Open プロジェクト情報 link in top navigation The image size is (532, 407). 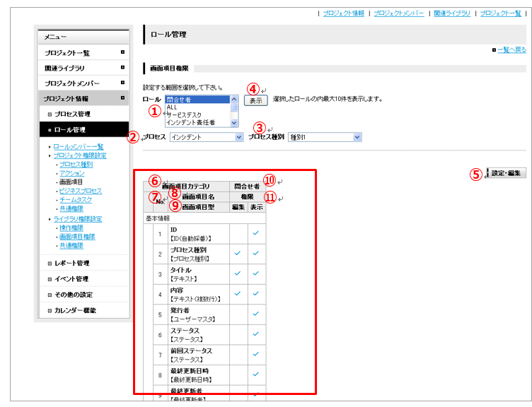point(343,13)
